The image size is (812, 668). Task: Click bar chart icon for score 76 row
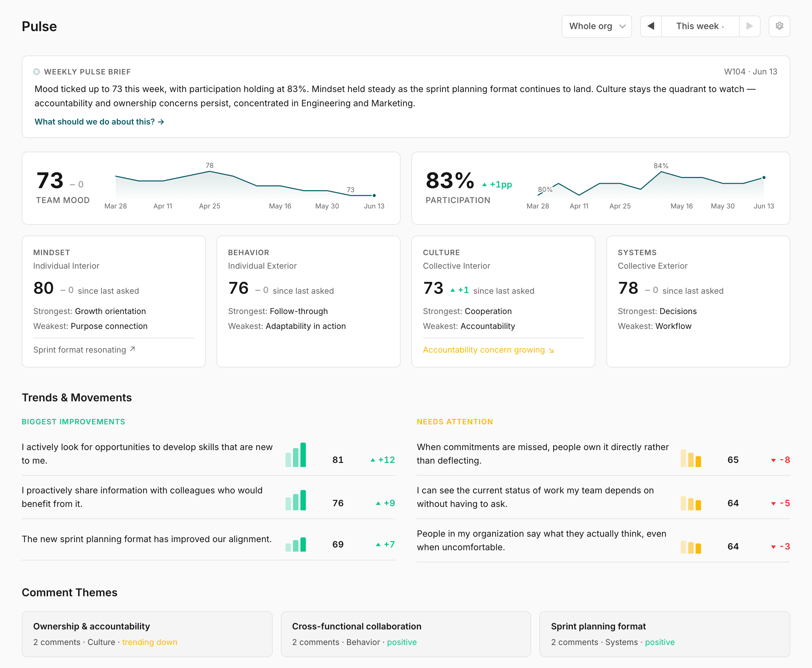[x=295, y=500]
